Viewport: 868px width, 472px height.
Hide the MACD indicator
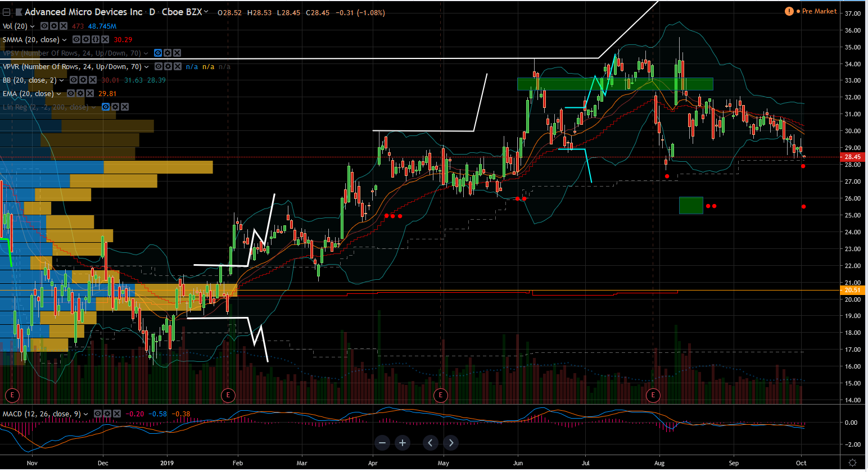click(x=98, y=414)
